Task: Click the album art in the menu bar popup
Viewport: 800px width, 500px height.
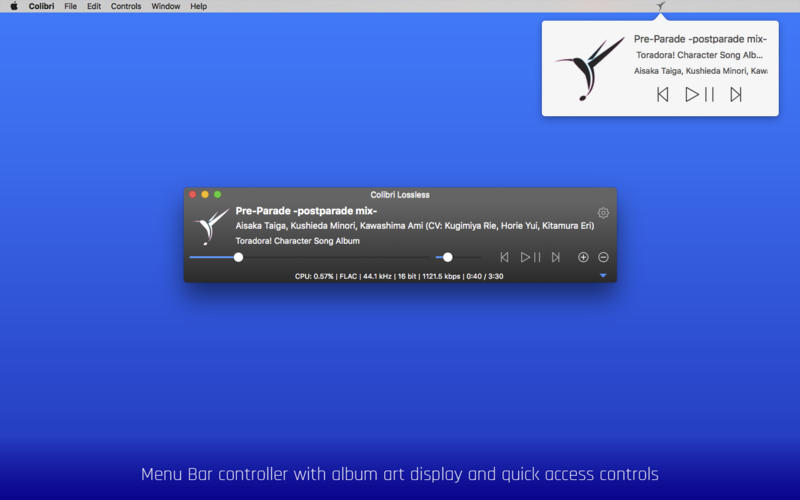Action: pos(589,68)
